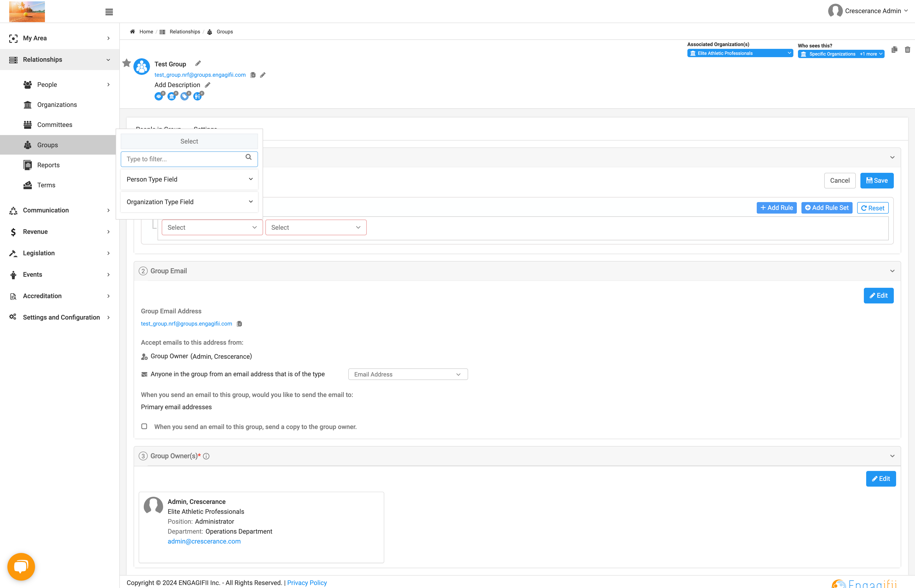Open Associated Organization(s) dropdown
This screenshot has height=588, width=915.
pyautogui.click(x=740, y=53)
